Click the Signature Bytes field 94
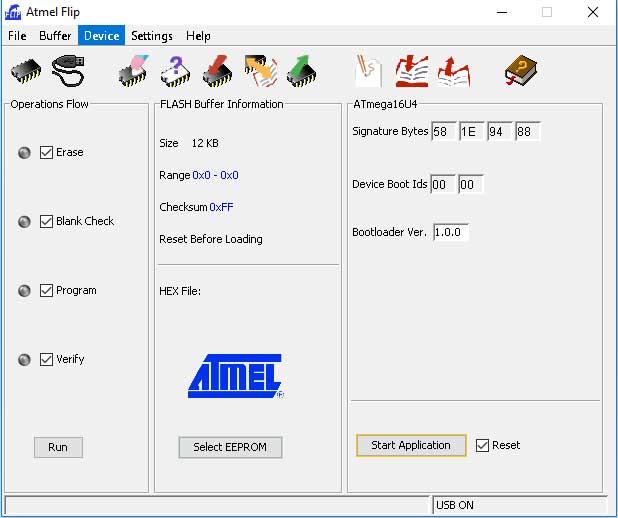 [500, 131]
